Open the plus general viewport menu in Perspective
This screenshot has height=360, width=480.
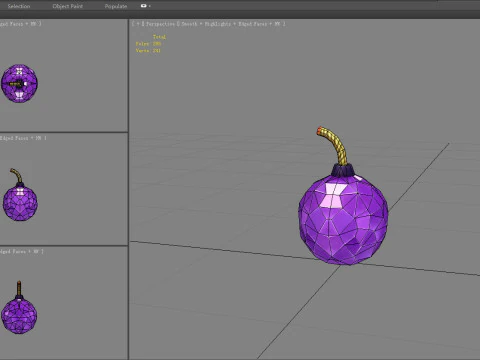click(x=138, y=24)
